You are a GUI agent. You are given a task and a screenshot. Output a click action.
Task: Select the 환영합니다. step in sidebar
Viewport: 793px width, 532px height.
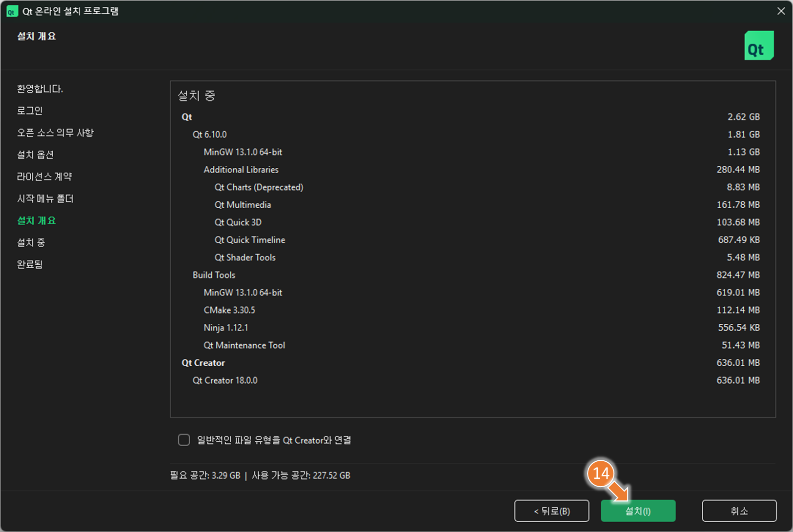click(40, 89)
